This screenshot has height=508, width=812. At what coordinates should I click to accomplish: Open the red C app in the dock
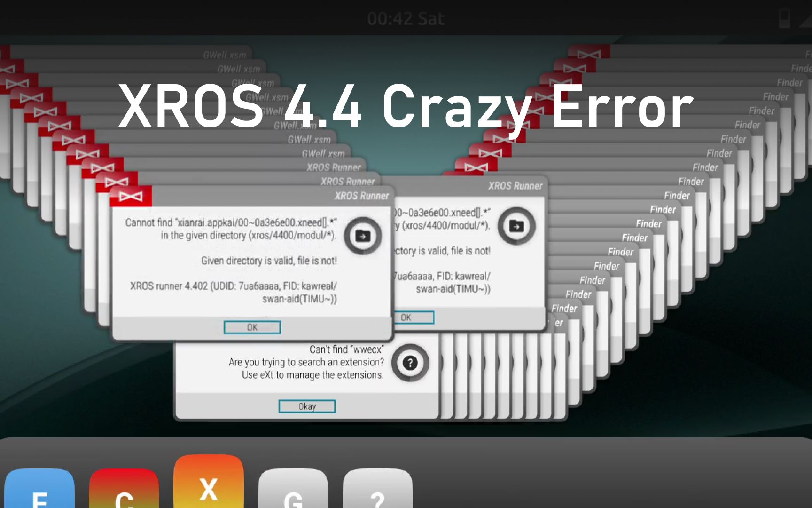[x=124, y=488]
